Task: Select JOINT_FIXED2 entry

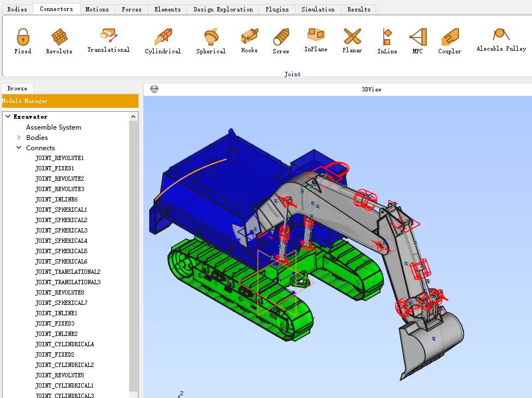Action: [x=55, y=354]
